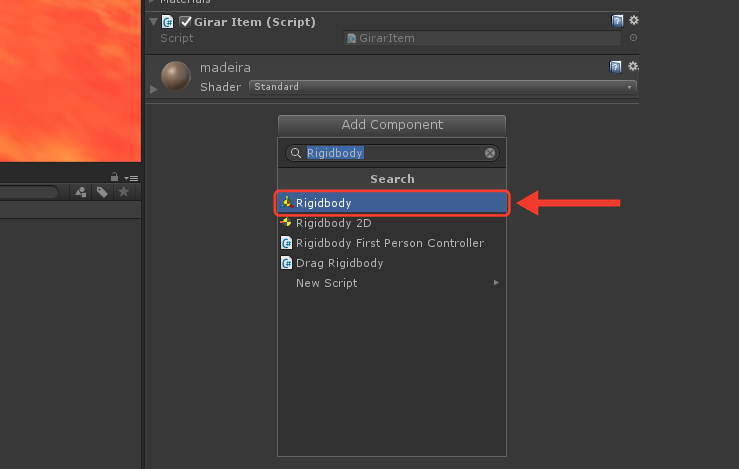This screenshot has width=739, height=469.
Task: Open the Shader Standard dropdown
Action: coord(443,87)
